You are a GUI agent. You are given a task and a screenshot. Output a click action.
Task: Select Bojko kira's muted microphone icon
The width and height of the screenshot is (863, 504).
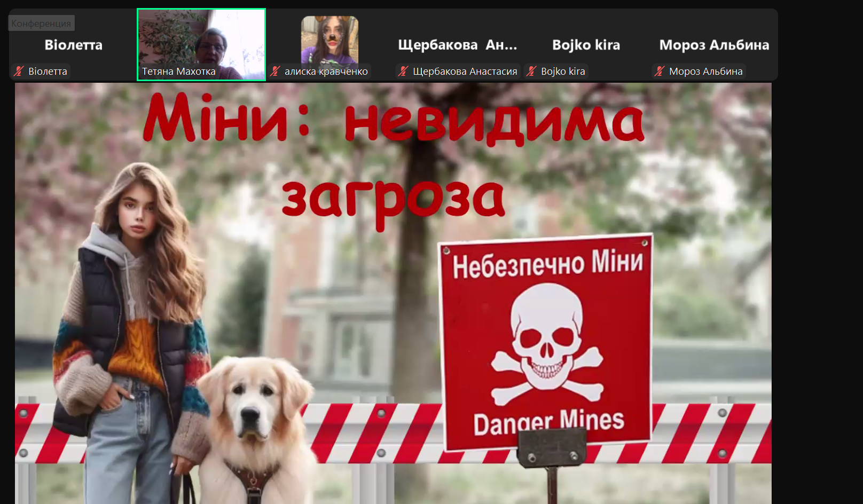click(x=531, y=71)
